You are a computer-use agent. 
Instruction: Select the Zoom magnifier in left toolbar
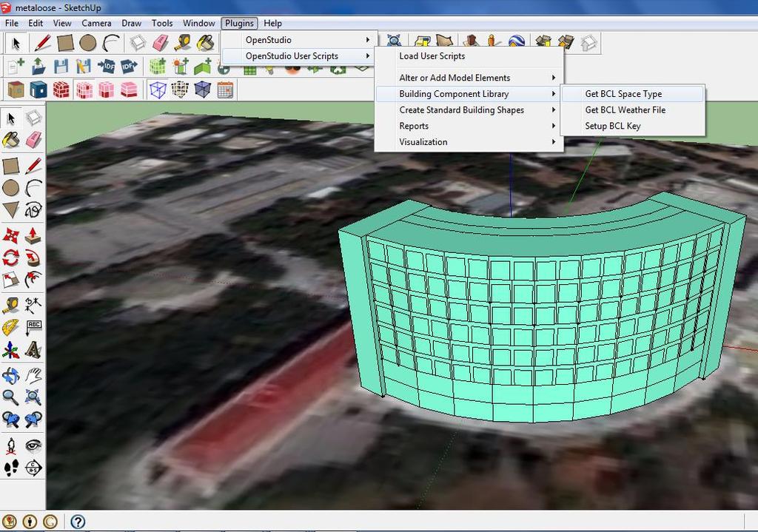point(10,397)
